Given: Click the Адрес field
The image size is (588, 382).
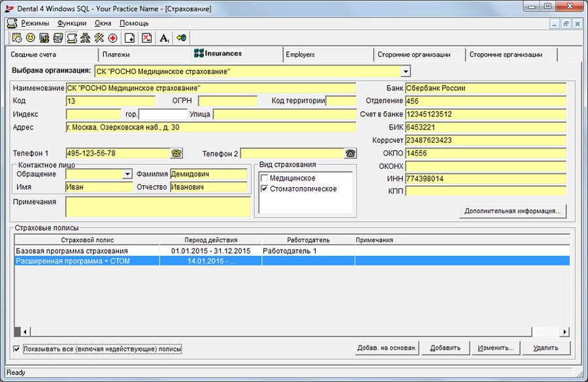Looking at the screenshot, I should point(211,128).
